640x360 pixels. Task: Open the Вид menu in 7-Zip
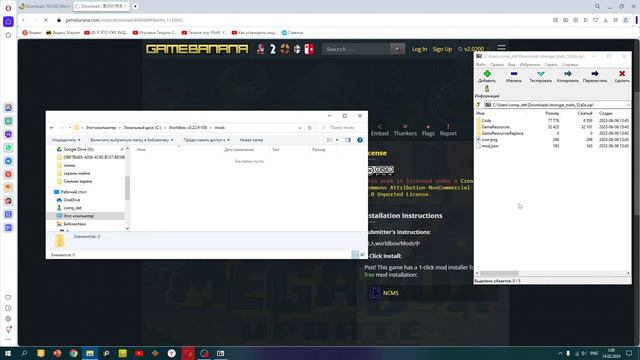[x=511, y=64]
